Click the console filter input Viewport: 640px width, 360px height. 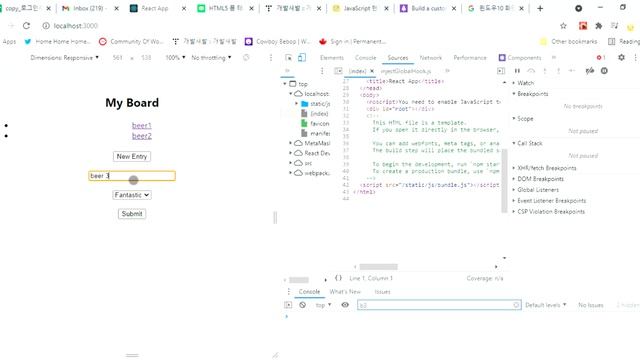coord(439,305)
